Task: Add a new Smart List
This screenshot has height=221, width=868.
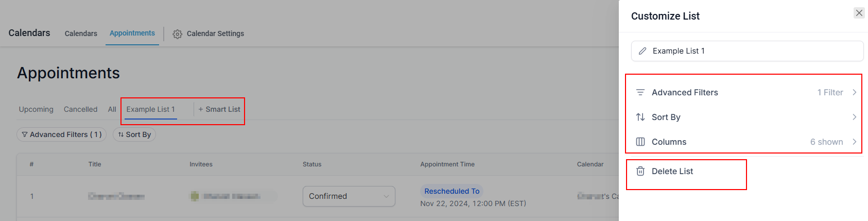Action: 219,109
